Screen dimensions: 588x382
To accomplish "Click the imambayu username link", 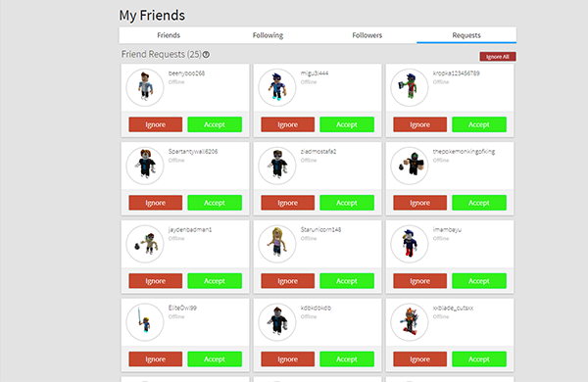I will coord(447,230).
